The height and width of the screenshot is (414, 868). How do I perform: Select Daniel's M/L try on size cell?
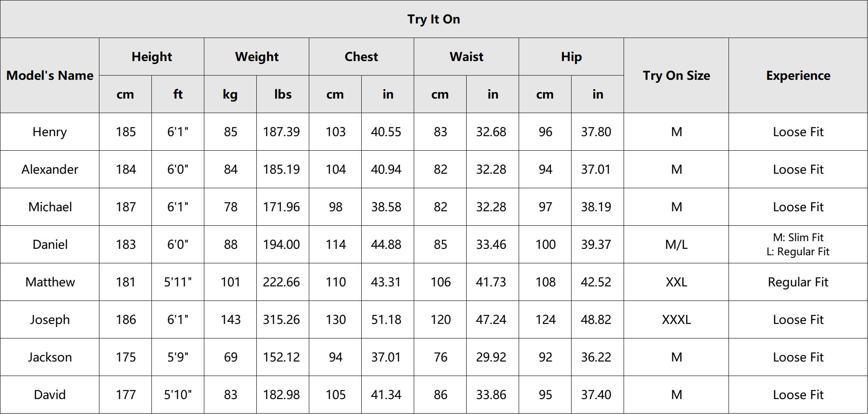coord(676,245)
